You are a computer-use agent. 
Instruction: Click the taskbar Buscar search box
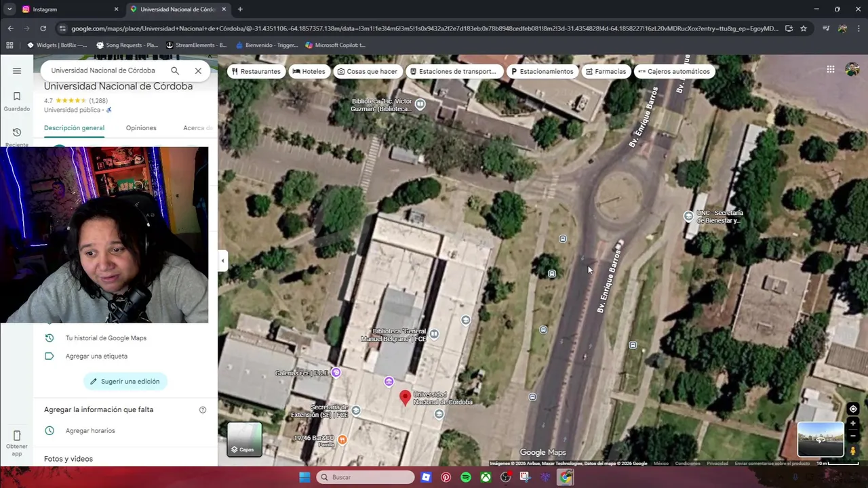click(366, 477)
